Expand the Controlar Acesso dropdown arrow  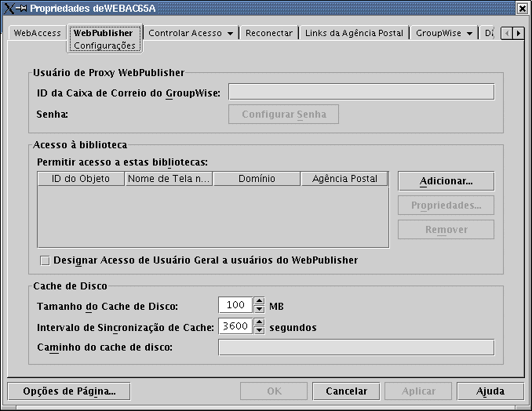tap(231, 34)
